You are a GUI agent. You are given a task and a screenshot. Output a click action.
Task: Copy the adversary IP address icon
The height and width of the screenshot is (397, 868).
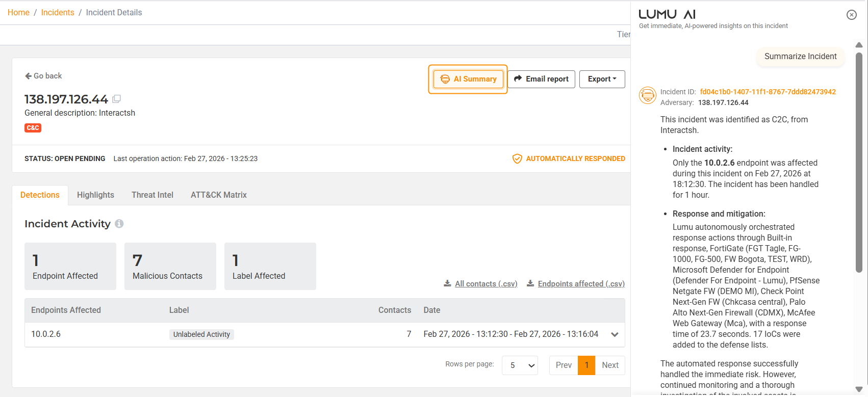pyautogui.click(x=116, y=99)
